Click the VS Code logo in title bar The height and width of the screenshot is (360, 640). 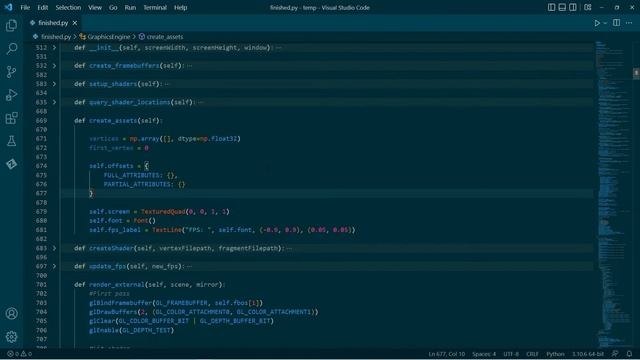tap(8, 7)
